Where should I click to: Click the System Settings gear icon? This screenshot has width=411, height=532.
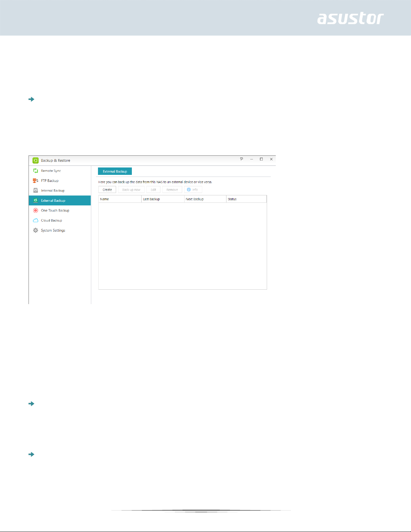[x=36, y=230]
